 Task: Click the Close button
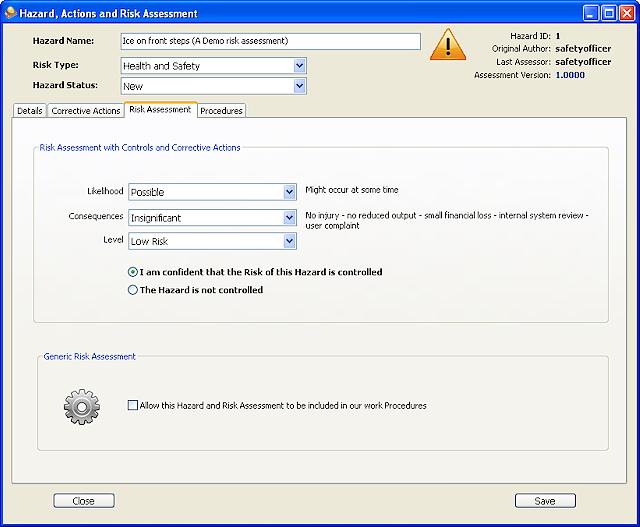pos(84,501)
